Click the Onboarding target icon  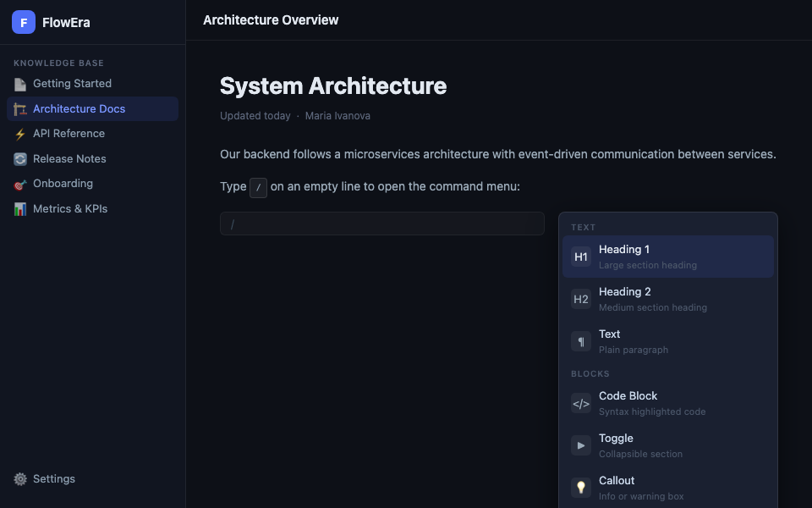[20, 184]
